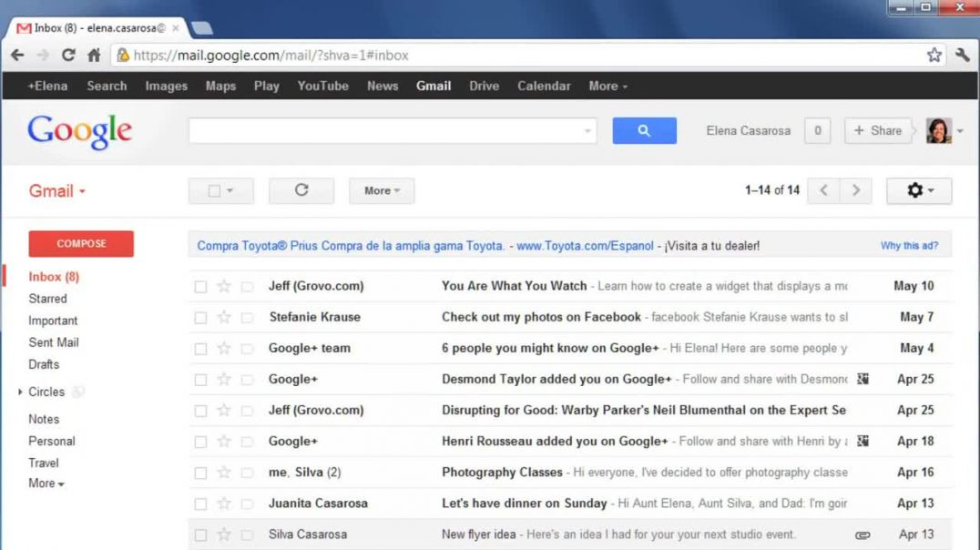The width and height of the screenshot is (980, 550).
Task: Tick Juanita Casarosa's email checkbox
Action: click(x=200, y=504)
